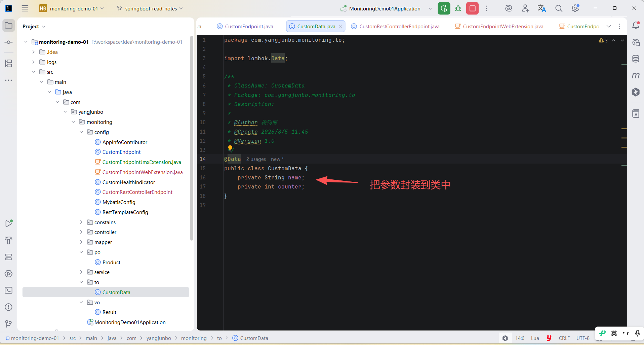The image size is (644, 345).
Task: Open the Run tool window
Action: click(9, 223)
